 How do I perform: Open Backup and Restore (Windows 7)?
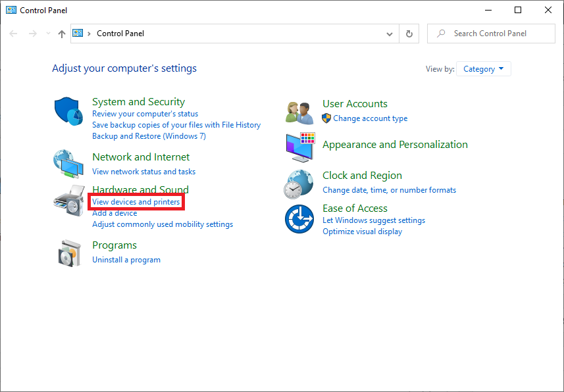coord(149,136)
